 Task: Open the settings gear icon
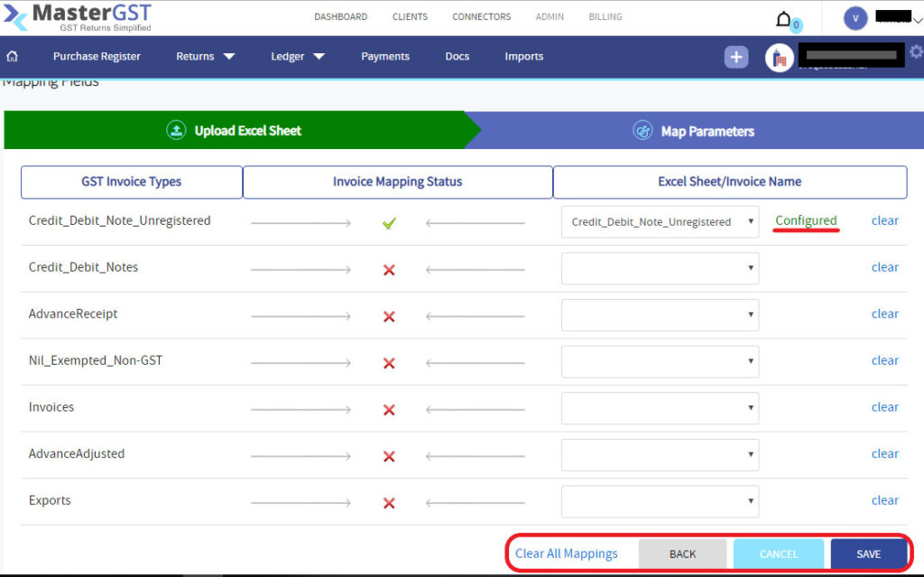coord(916,54)
